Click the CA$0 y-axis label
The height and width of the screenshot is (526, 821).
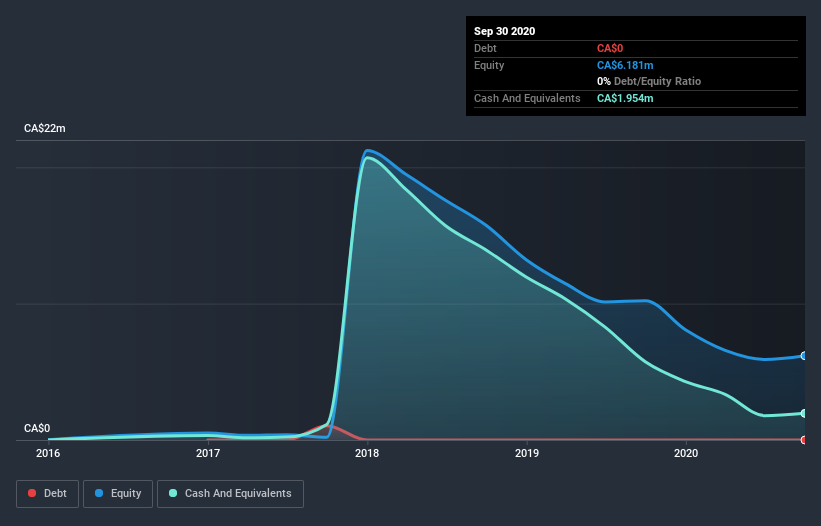coord(37,429)
